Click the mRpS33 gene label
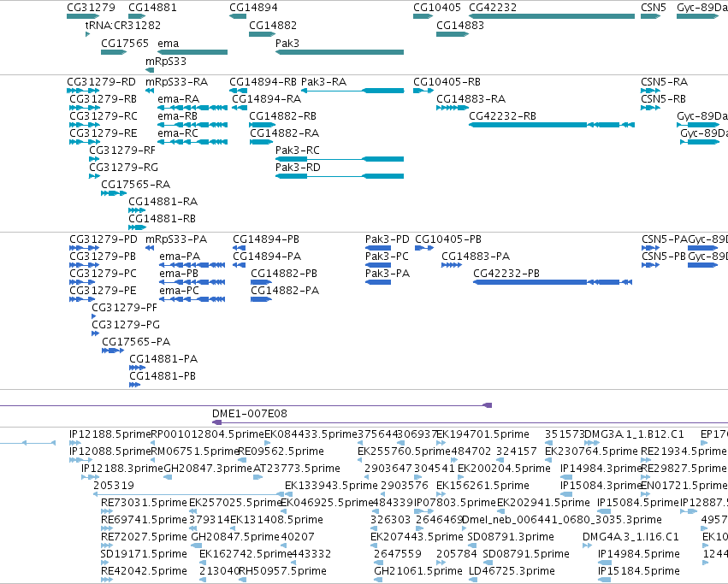Viewport: 728px width, 584px height. (x=166, y=62)
